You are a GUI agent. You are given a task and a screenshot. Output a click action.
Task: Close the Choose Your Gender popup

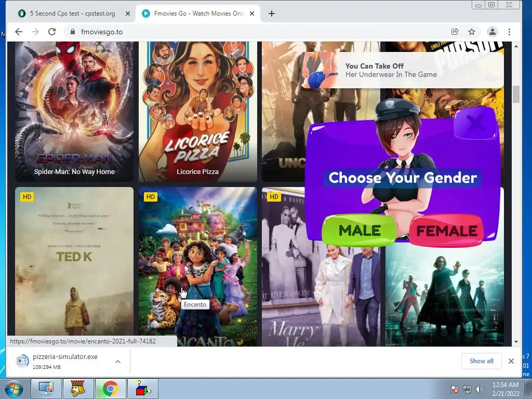click(x=476, y=123)
